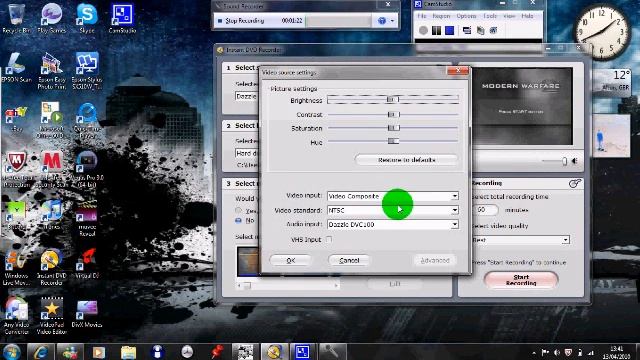640x360 pixels.
Task: Launch VideoPad Video Editor shortcut
Action: point(51,316)
